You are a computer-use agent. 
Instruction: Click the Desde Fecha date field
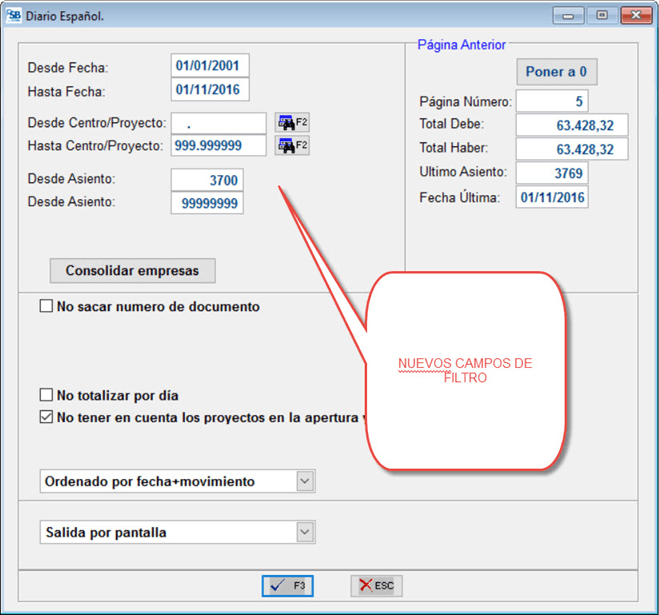point(210,67)
